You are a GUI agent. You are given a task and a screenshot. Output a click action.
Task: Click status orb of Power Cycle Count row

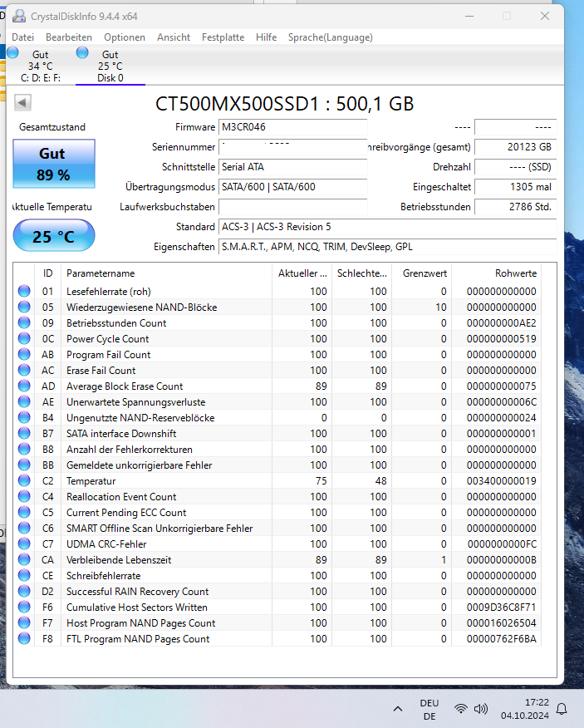point(24,338)
